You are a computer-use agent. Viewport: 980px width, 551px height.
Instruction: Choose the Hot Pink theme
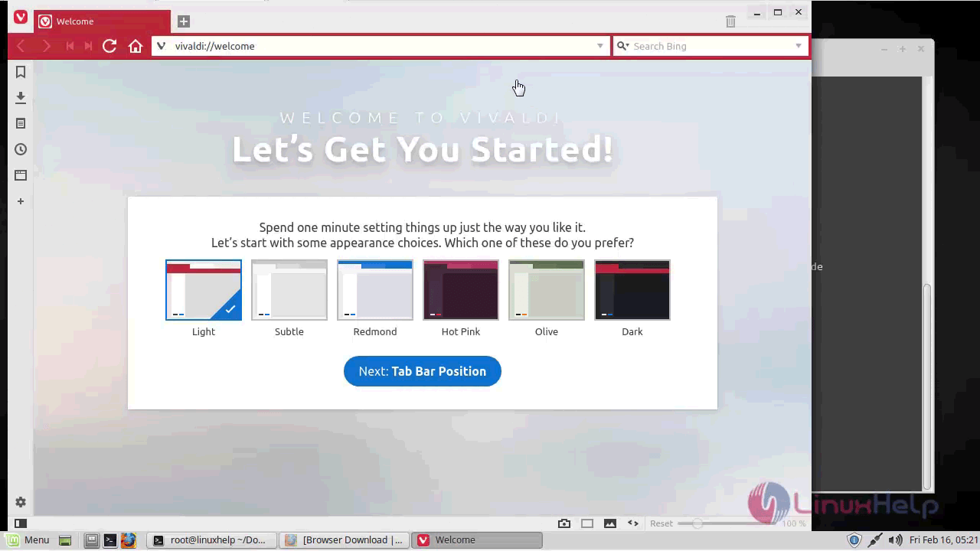[x=461, y=290]
